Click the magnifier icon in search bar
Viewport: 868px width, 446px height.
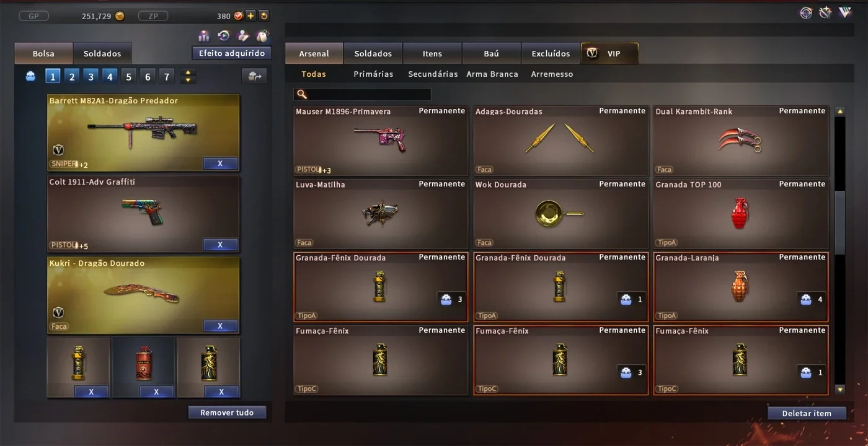pos(302,95)
